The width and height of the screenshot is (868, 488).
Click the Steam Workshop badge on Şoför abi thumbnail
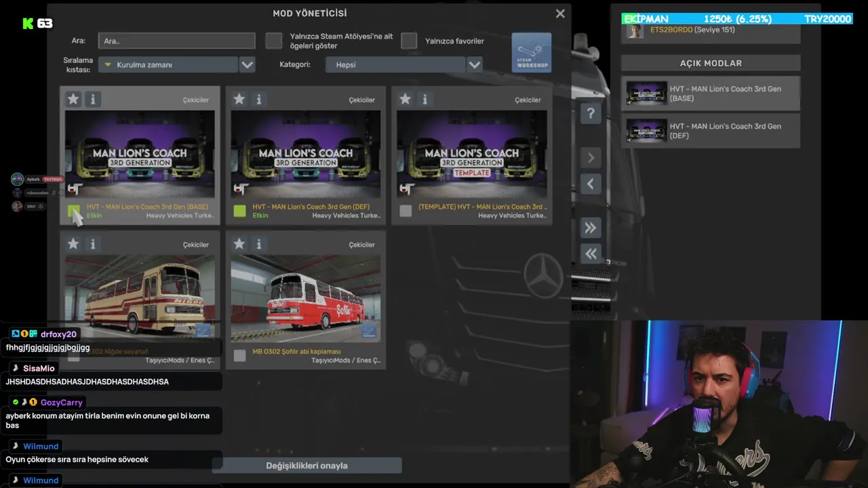370,331
